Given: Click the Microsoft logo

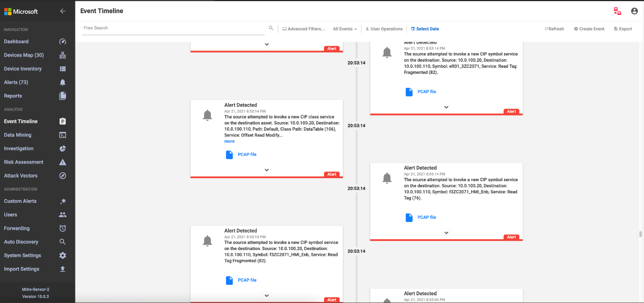Looking at the screenshot, I should (21, 12).
